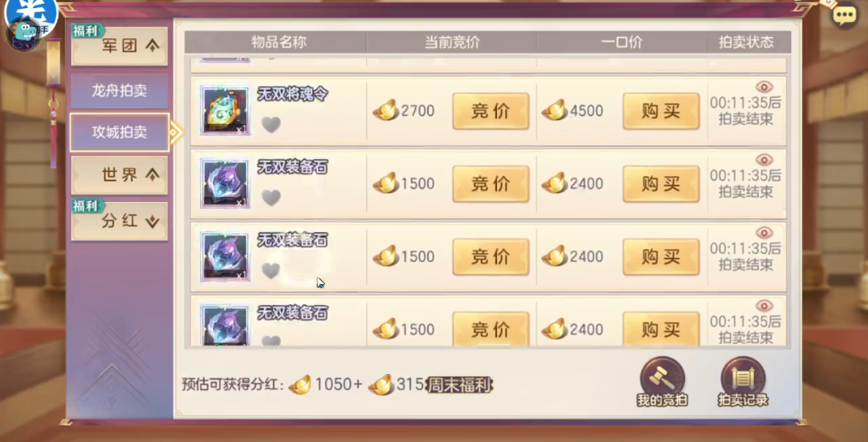
Task: Select the 攻城拍卖 tab
Action: coord(120,132)
